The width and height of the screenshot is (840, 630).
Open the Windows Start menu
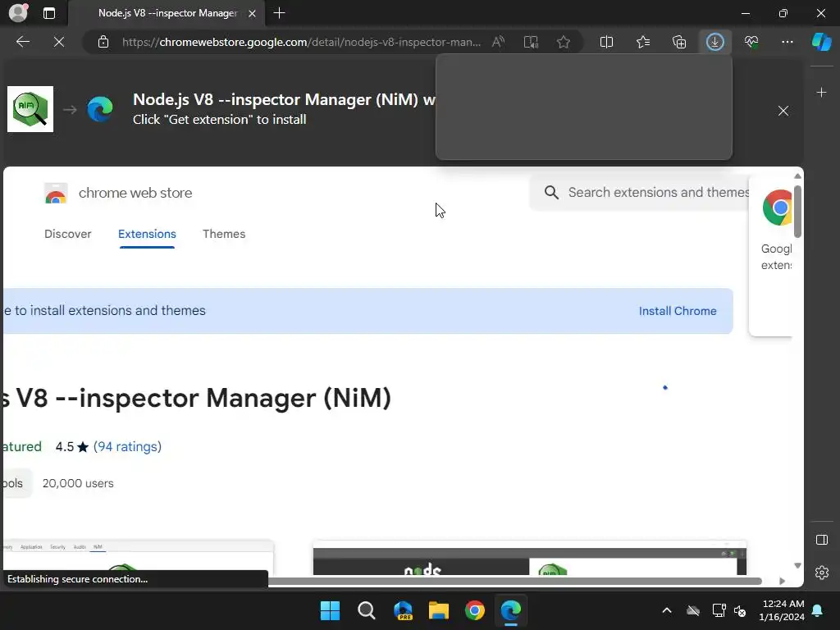click(330, 610)
